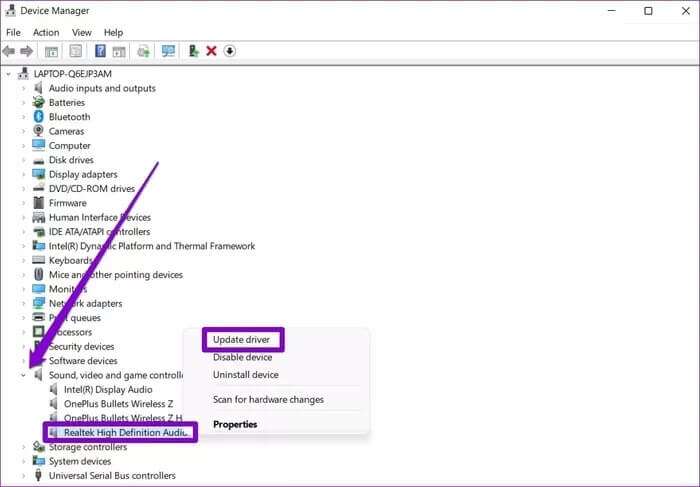Select the Software devices label
This screenshot has width=700, height=487.
(83, 361)
